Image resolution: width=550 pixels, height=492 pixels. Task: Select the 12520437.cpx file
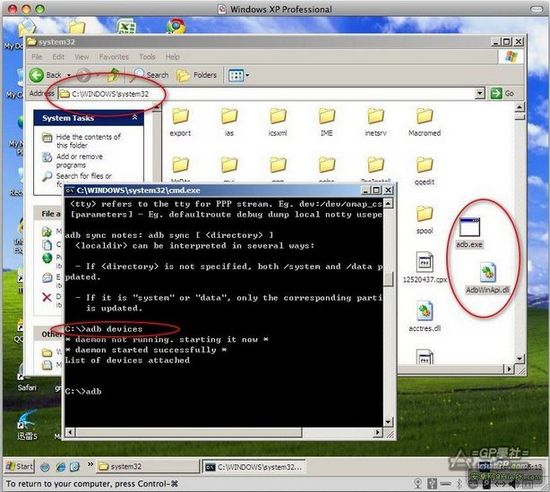pyautogui.click(x=425, y=268)
